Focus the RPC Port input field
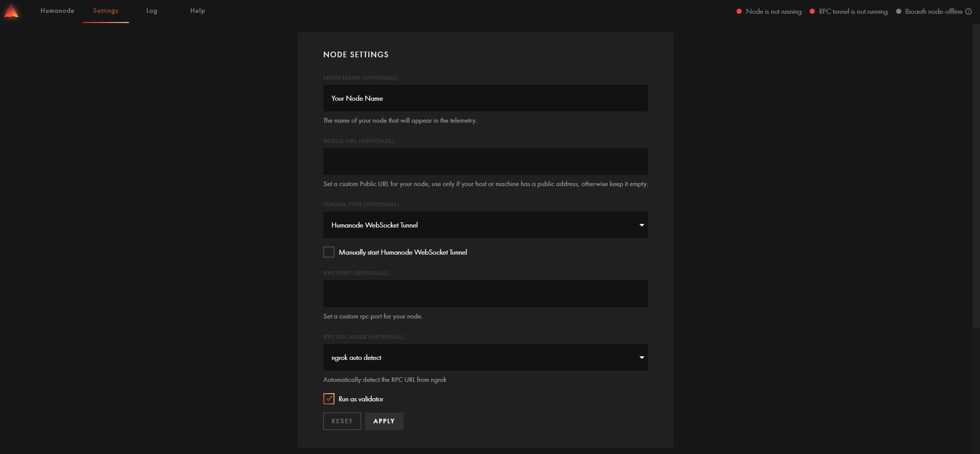 [485, 293]
